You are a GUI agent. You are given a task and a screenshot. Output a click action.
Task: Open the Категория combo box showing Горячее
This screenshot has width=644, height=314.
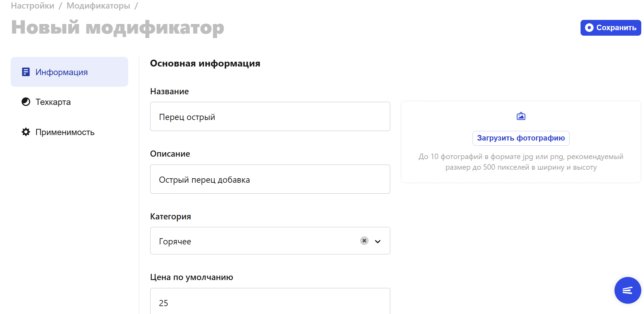pyautogui.click(x=270, y=241)
